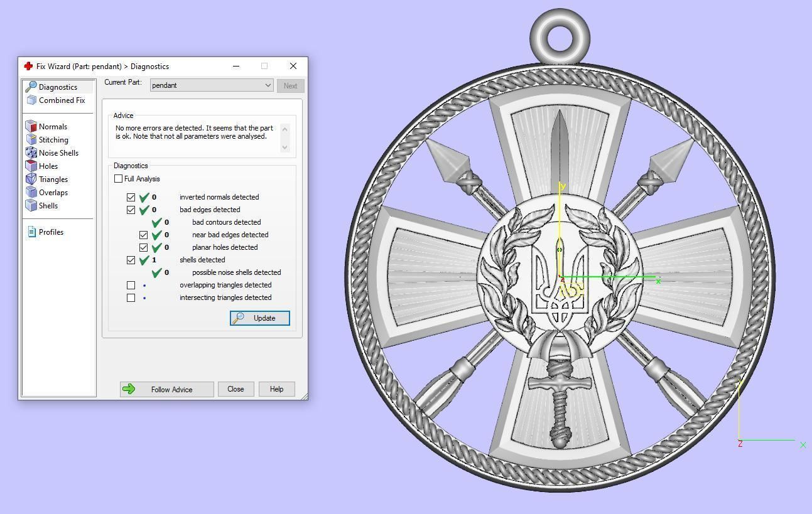Screen dimensions: 812x514
Task: Click the pendant's top hanging loop
Action: [x=560, y=38]
